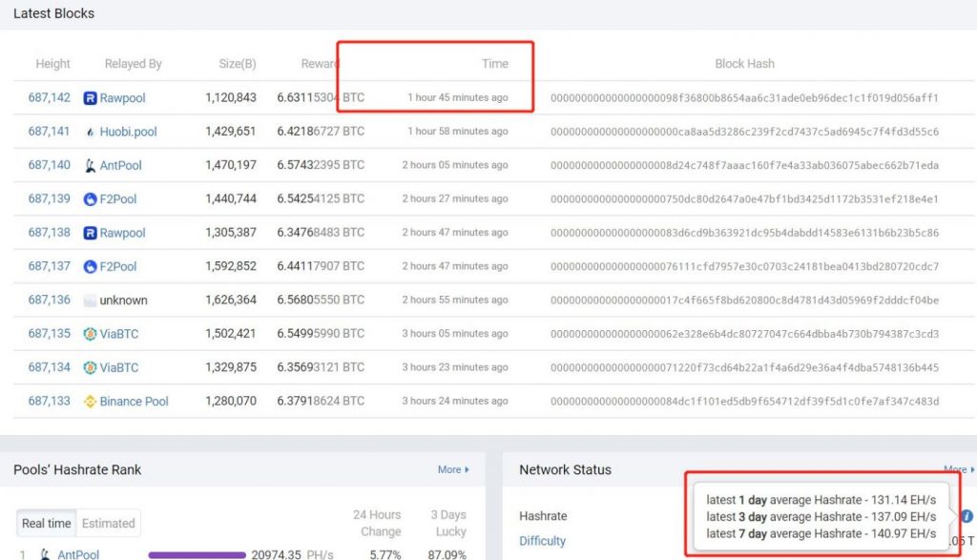Image resolution: width=977 pixels, height=560 pixels.
Task: Click the Binance Pool icon
Action: click(x=91, y=402)
